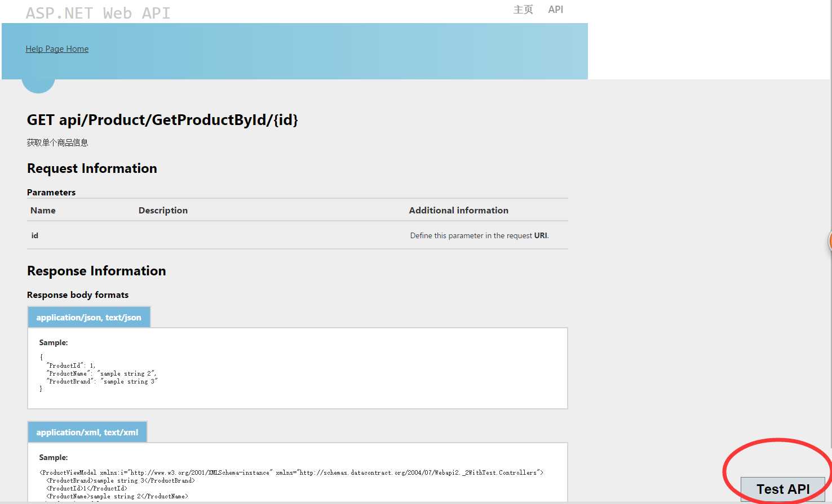Click the <ProductId>1 XML line
832x504 pixels.
(87, 488)
